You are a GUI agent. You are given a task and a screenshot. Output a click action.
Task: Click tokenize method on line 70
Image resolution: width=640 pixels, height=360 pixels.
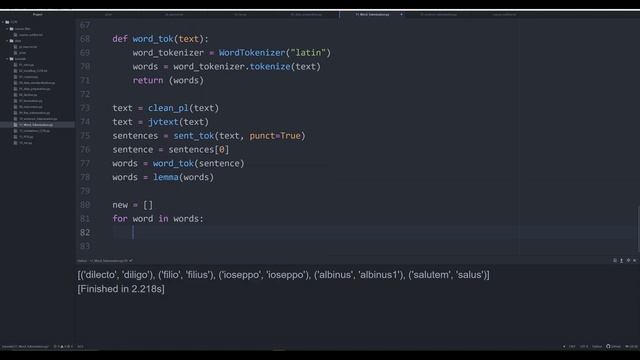tap(270, 67)
